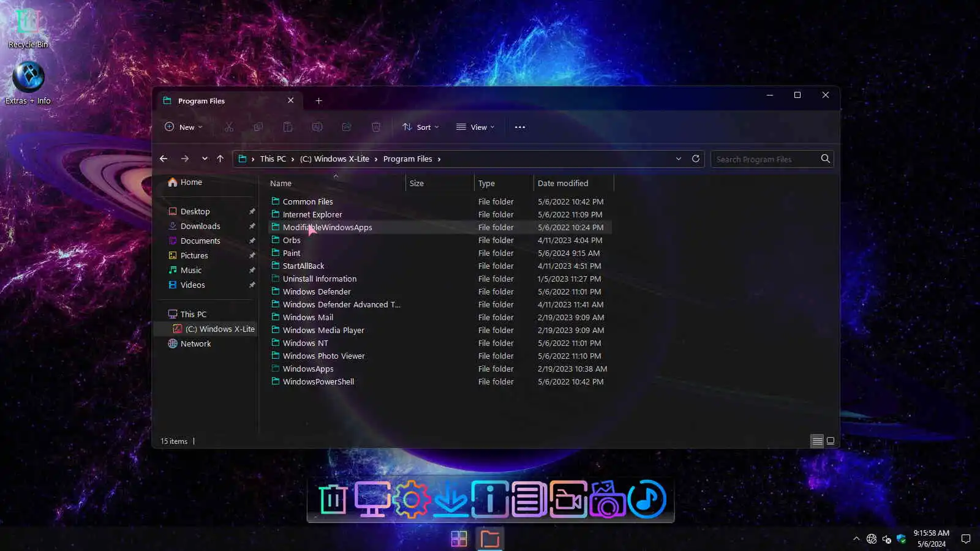Open the New dropdown menu
980x551 pixels.
point(184,127)
